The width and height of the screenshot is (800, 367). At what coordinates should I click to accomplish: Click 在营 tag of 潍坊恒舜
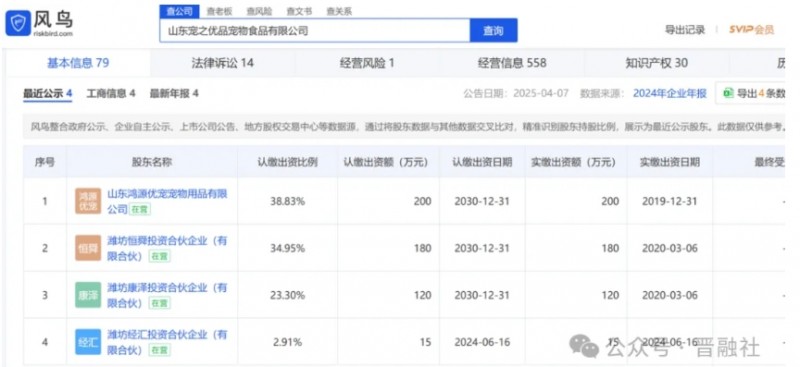(x=159, y=256)
